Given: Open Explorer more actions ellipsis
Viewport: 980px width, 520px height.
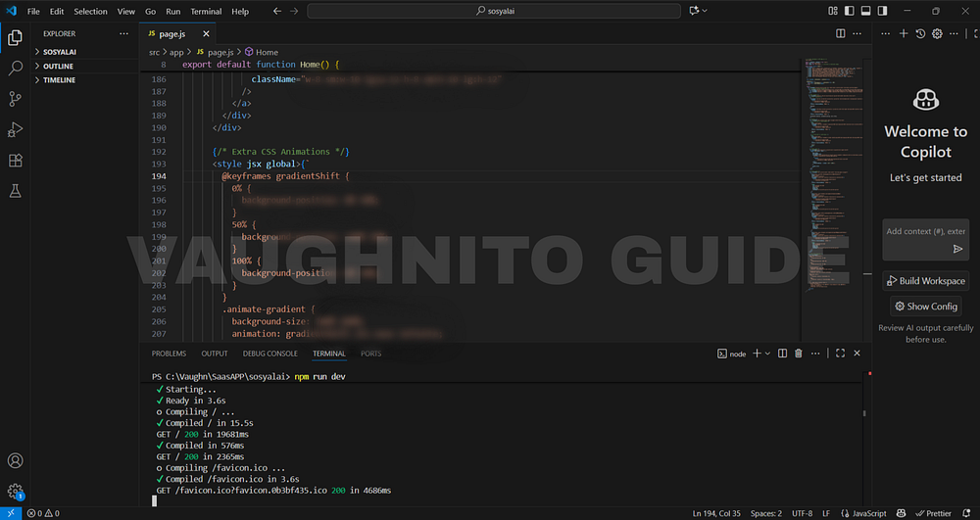Looking at the screenshot, I should [x=123, y=33].
